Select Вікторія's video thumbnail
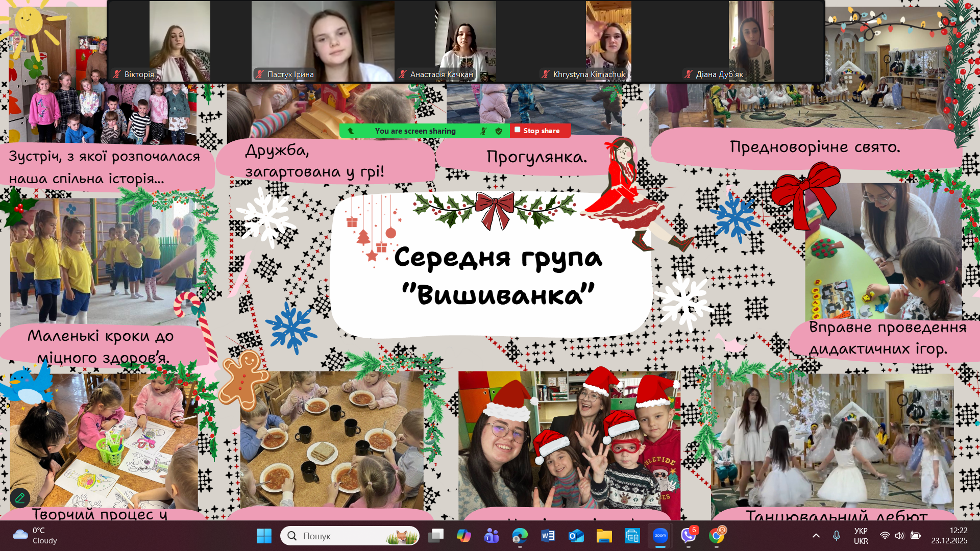The height and width of the screenshot is (551, 980). point(179,41)
